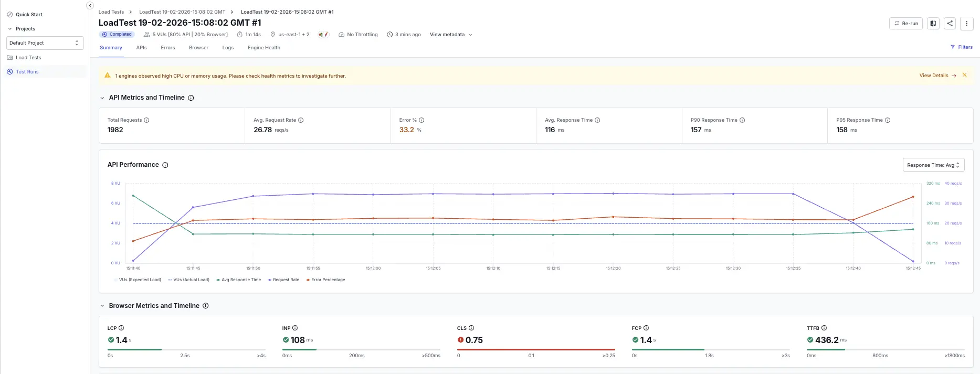Image resolution: width=980 pixels, height=374 pixels.
Task: Click the Error % value 33.2
Action: pyautogui.click(x=407, y=130)
